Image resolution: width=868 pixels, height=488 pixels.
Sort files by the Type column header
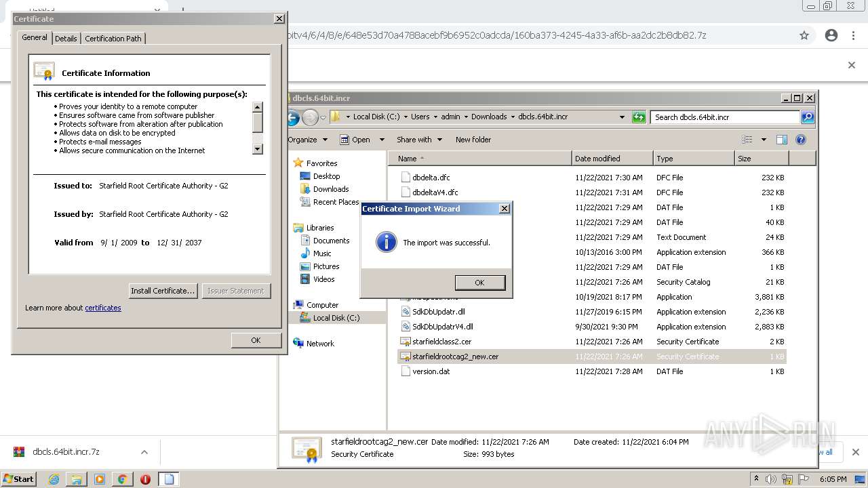coord(694,159)
